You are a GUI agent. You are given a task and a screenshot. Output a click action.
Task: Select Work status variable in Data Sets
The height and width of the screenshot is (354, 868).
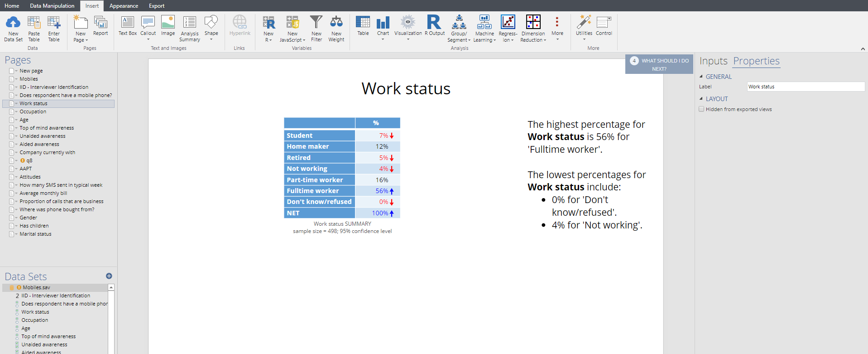click(x=35, y=312)
